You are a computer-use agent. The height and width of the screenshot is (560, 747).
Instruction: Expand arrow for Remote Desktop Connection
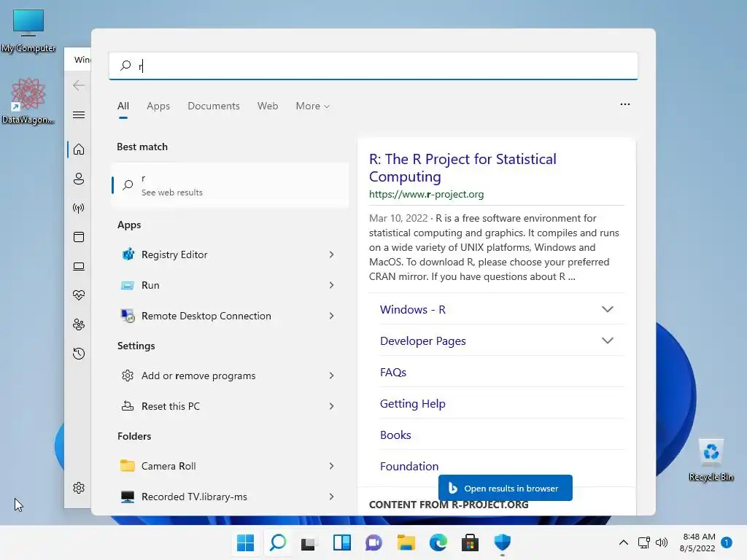[332, 316]
